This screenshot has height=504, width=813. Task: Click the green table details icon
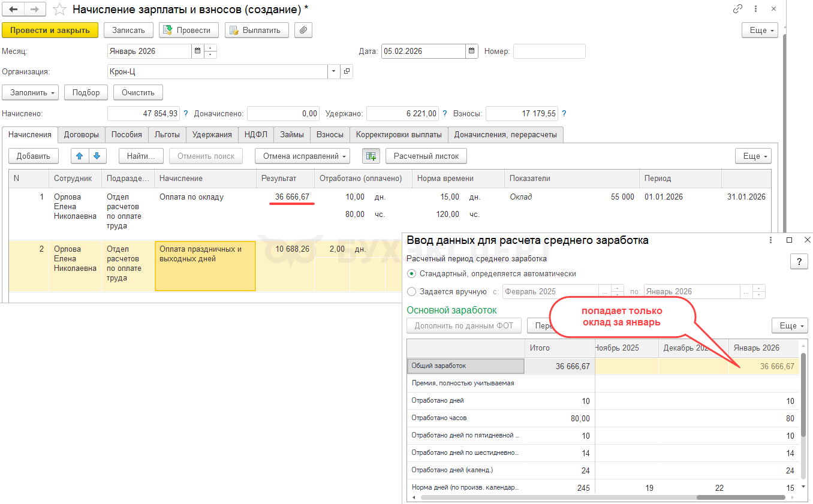[371, 156]
